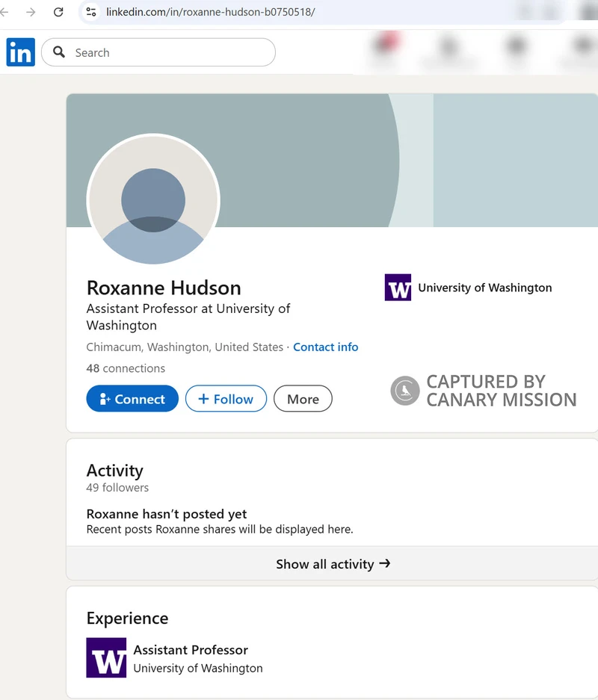Viewport: 598px width, 700px height.
Task: Click inside the LinkedIn Search field
Action: (172, 52)
